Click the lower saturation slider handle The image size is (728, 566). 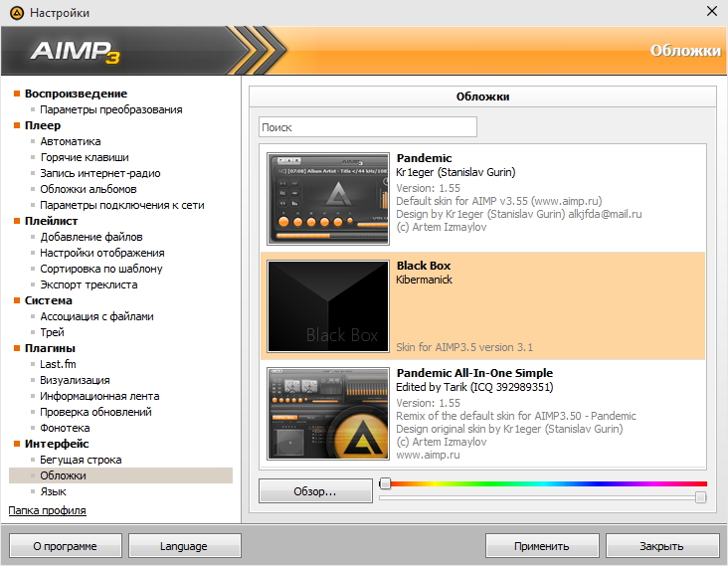(700, 497)
